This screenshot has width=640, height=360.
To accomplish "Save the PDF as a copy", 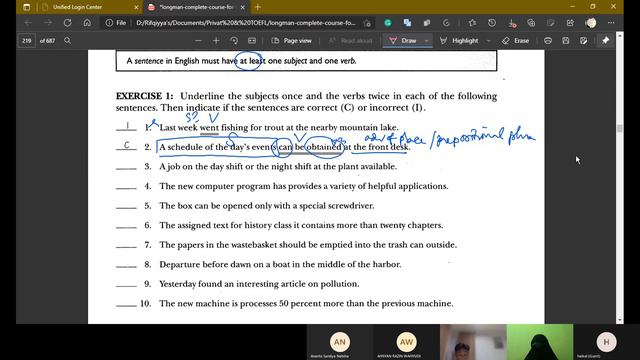I will pos(584,40).
